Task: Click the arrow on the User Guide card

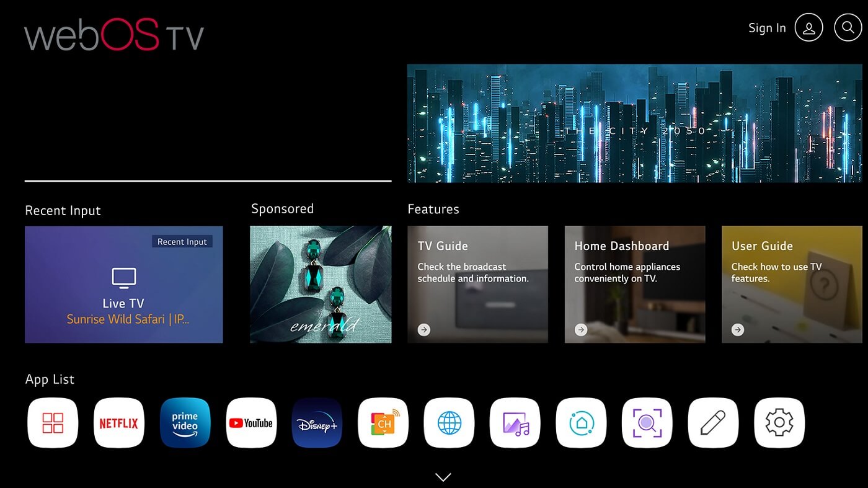Action: (738, 330)
